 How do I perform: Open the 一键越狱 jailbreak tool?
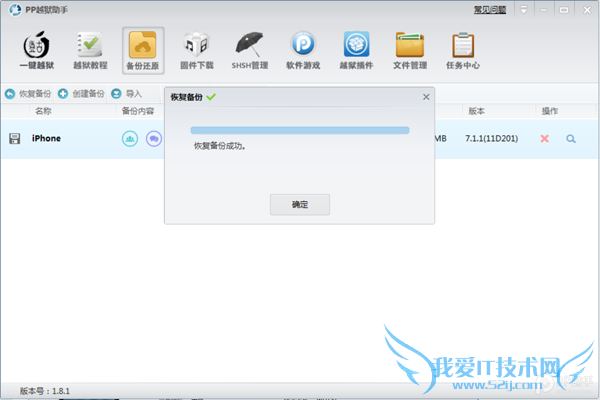click(37, 51)
